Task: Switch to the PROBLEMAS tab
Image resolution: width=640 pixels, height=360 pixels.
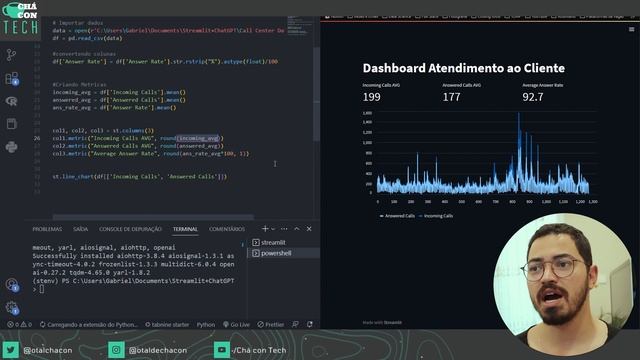Action: (47, 229)
